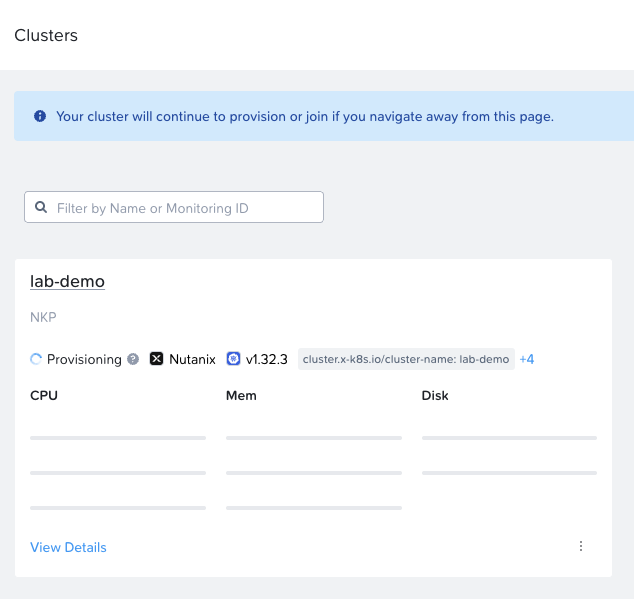Open the three-dot actions menu for lab-demo
634x599 pixels.
pos(581,546)
